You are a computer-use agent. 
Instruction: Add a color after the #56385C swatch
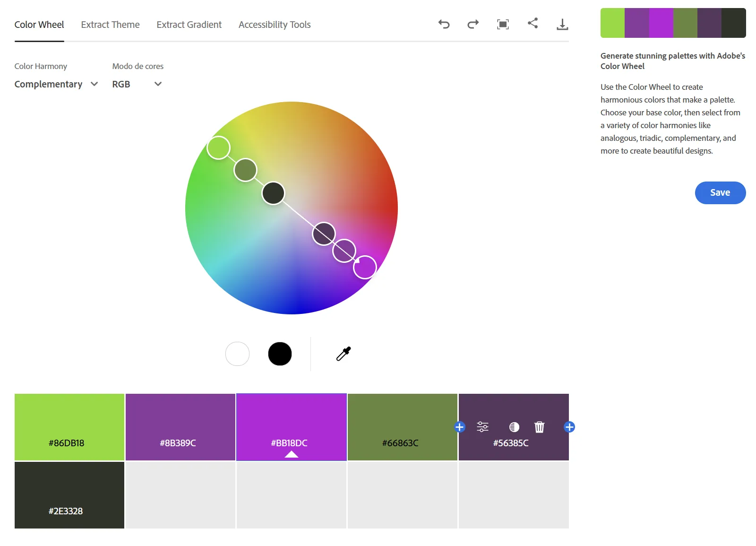tap(569, 427)
